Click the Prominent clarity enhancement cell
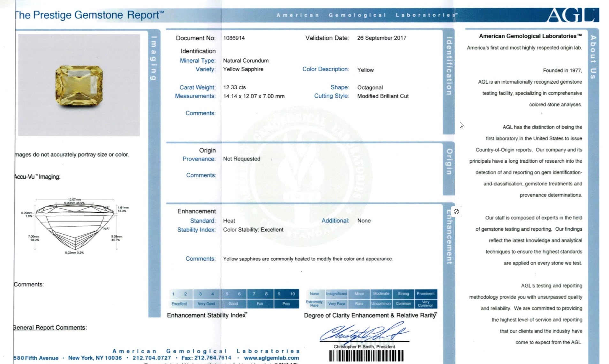The width and height of the screenshot is (609, 364). (425, 293)
